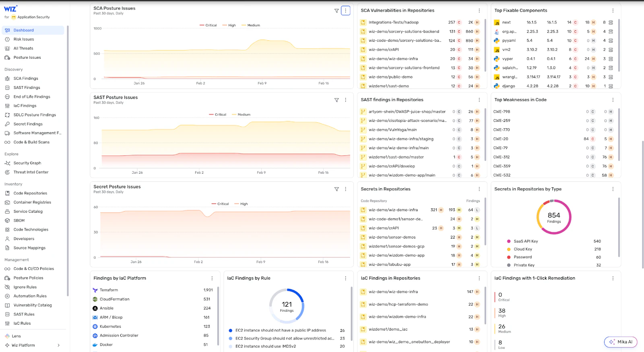Open the three-dot menu on SCA Posture Issues
644x352 pixels.
pos(345,10)
